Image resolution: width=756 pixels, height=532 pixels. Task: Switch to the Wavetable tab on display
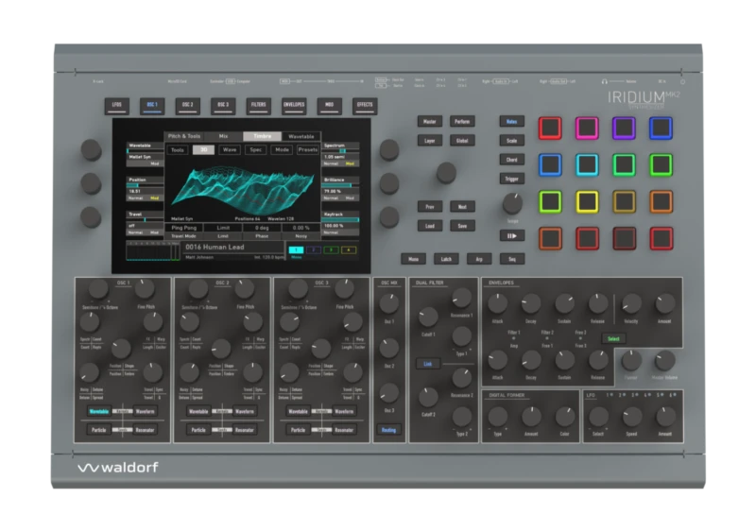(301, 136)
